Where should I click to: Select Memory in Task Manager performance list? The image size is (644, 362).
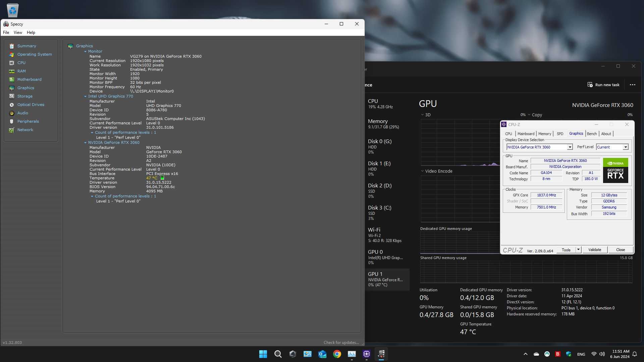(x=387, y=124)
